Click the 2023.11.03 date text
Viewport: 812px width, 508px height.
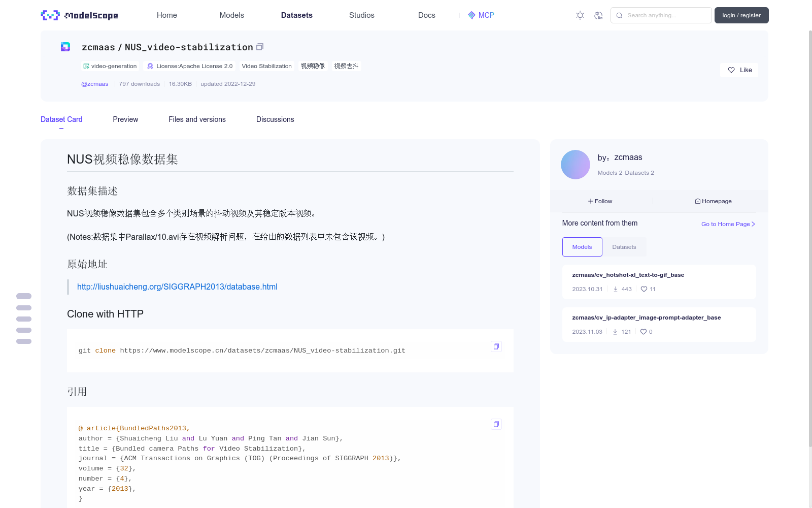click(x=587, y=332)
